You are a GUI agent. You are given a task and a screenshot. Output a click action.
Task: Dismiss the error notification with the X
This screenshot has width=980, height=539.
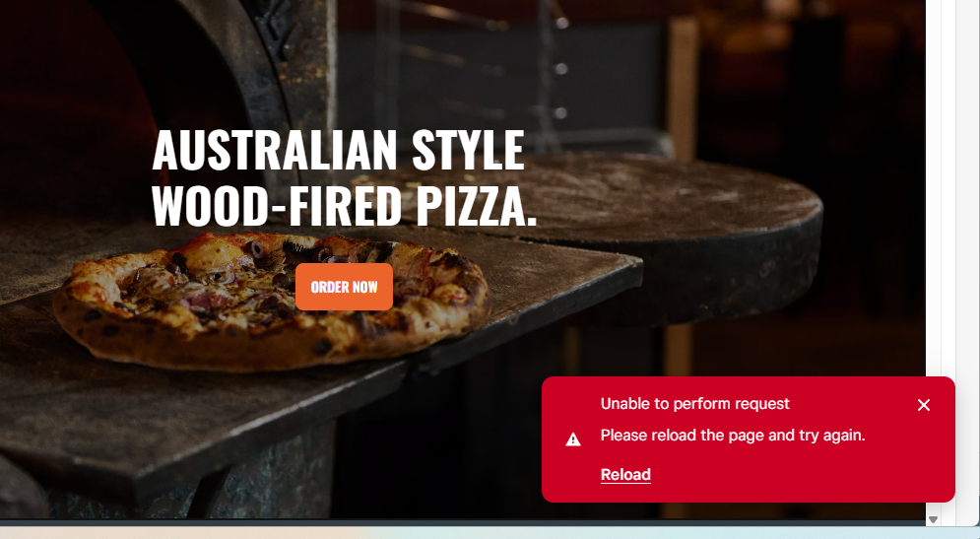pos(924,405)
